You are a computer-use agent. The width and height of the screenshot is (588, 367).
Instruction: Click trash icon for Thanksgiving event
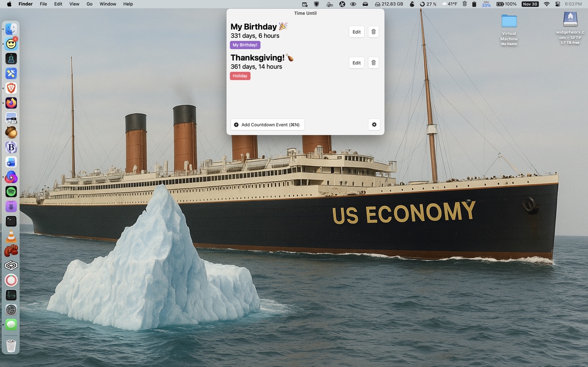point(373,63)
